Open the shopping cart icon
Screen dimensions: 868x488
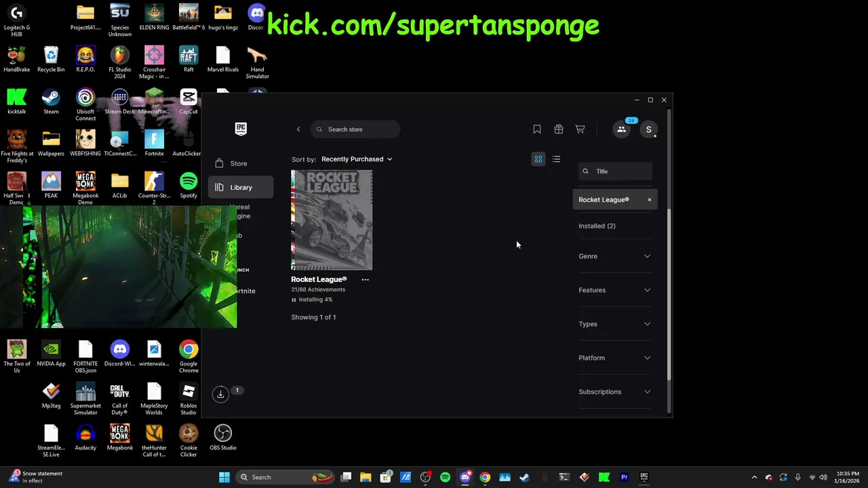[x=580, y=129]
